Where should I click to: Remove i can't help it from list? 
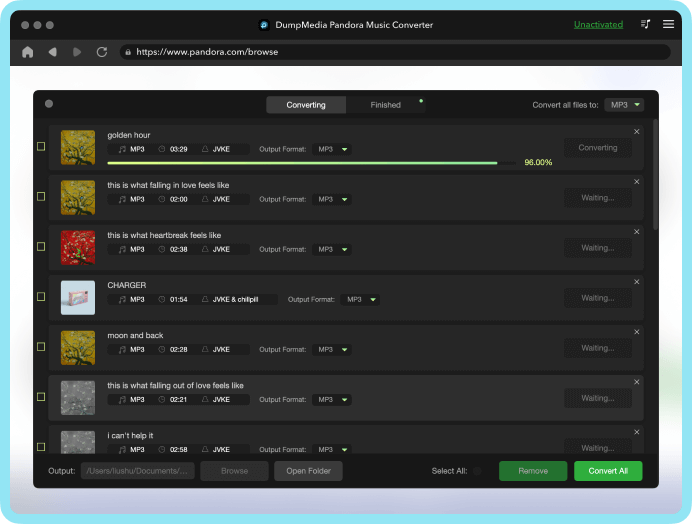636,432
